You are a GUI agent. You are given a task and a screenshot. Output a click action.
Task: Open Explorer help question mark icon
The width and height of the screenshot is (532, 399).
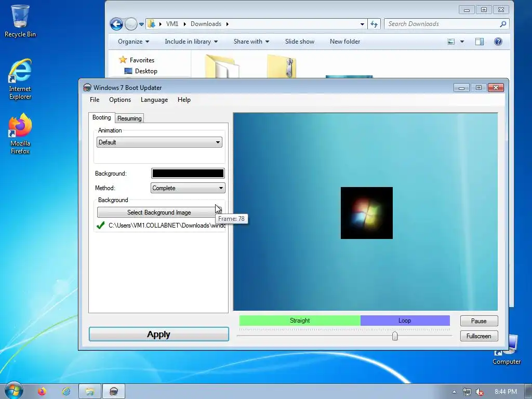498,42
